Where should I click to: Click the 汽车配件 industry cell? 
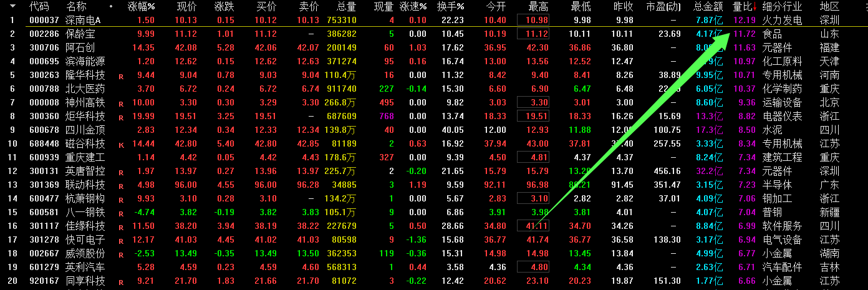coord(783,267)
